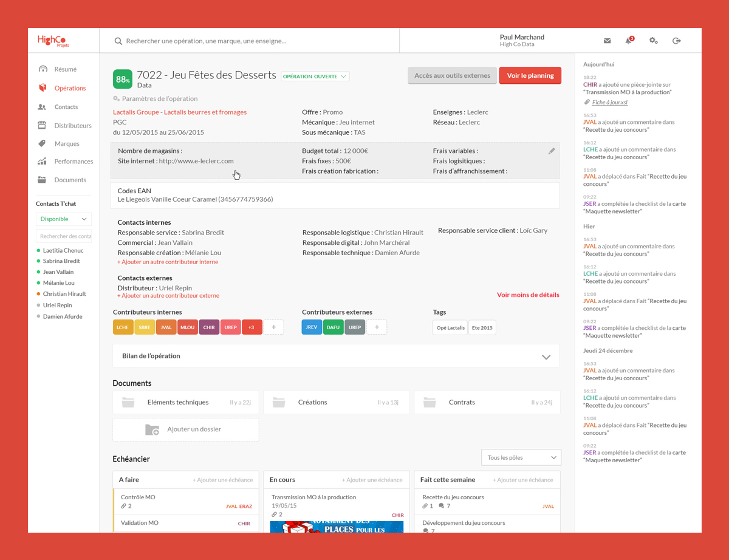The width and height of the screenshot is (729, 560).
Task: Select Performances in the sidebar menu
Action: 74,162
